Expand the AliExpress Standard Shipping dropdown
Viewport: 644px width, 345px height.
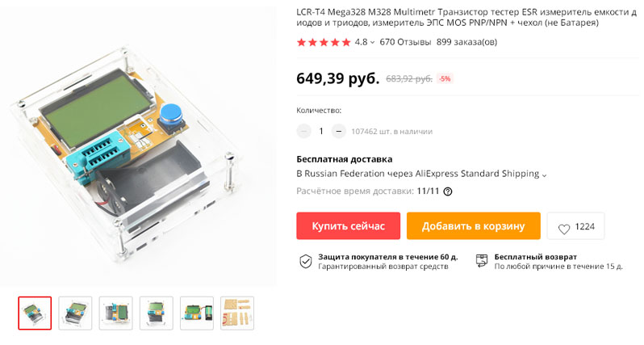544,175
